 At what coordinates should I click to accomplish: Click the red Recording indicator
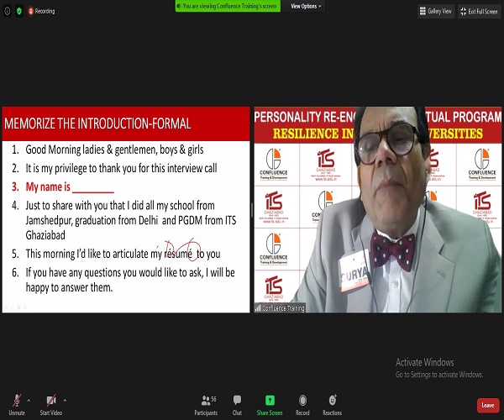tap(41, 11)
